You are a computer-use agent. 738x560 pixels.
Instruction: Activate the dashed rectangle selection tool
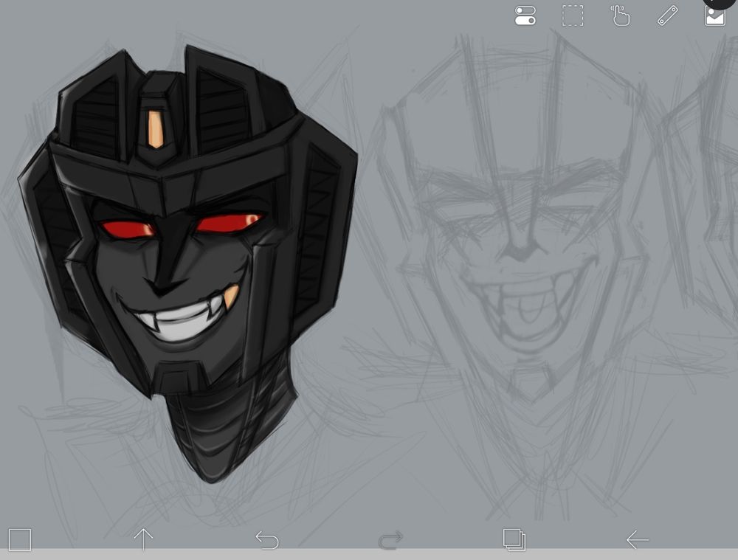[x=573, y=15]
